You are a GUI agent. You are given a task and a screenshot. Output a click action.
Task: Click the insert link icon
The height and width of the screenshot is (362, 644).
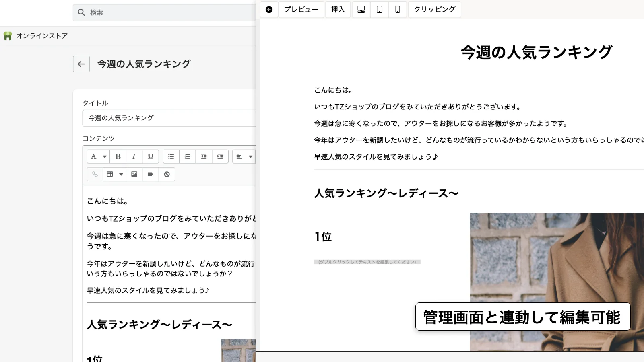[x=95, y=174]
